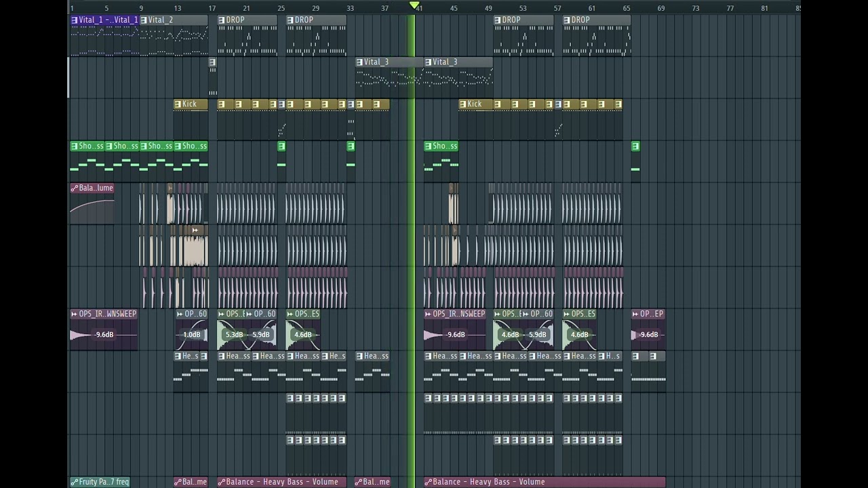This screenshot has height=488, width=868.
Task: Select the Fruity Pa..7 freq automation clip title
Action: coord(104,482)
